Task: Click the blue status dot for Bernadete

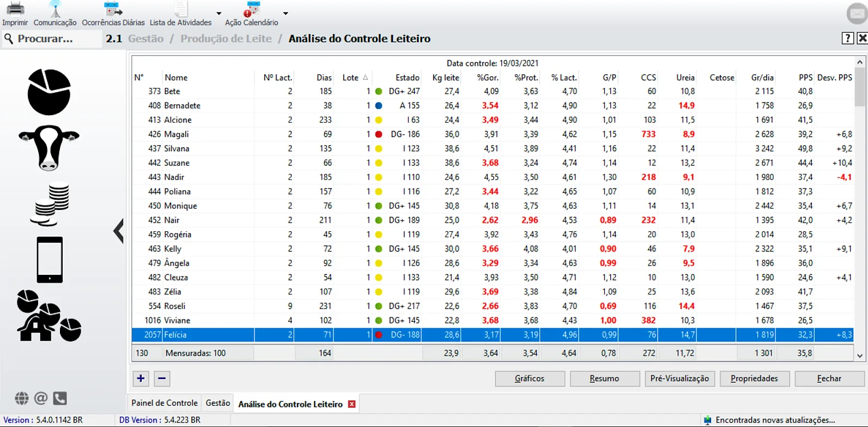Action: click(379, 106)
